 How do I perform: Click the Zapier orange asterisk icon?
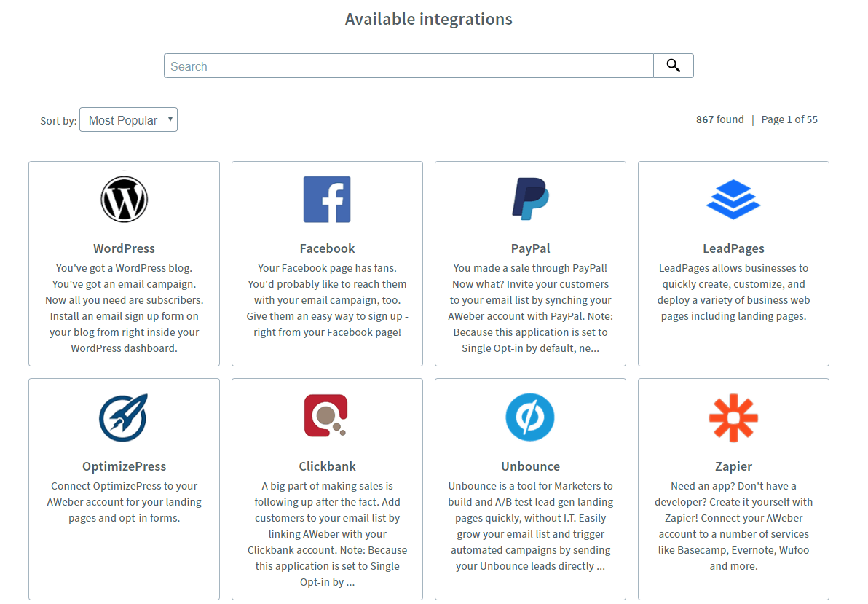[x=733, y=417]
